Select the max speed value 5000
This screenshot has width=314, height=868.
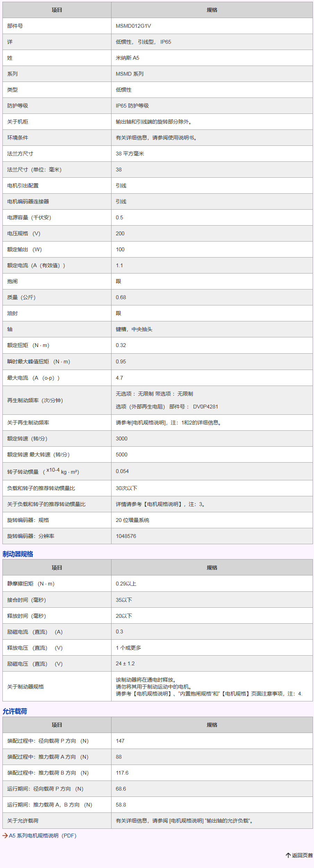[x=122, y=455]
